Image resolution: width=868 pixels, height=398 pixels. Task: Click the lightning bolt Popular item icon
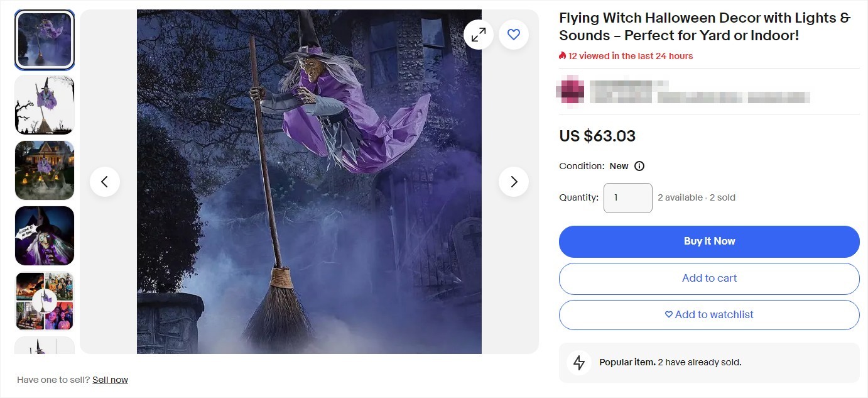[578, 362]
